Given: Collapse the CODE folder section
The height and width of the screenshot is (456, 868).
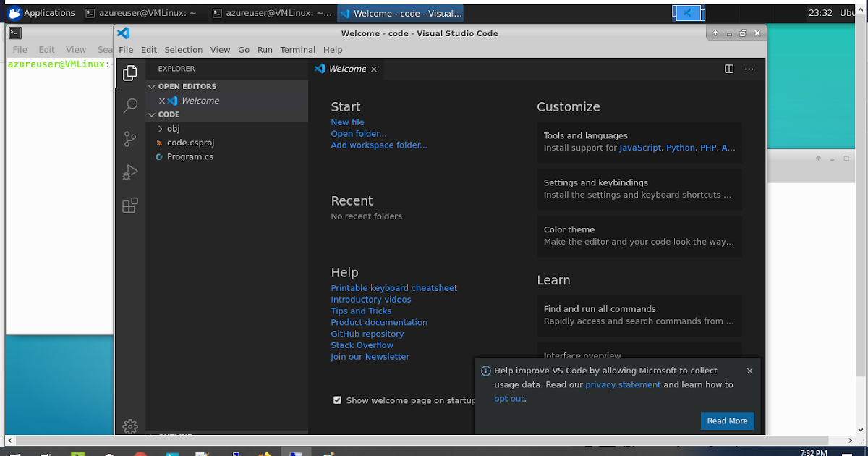Looking at the screenshot, I should 152,114.
